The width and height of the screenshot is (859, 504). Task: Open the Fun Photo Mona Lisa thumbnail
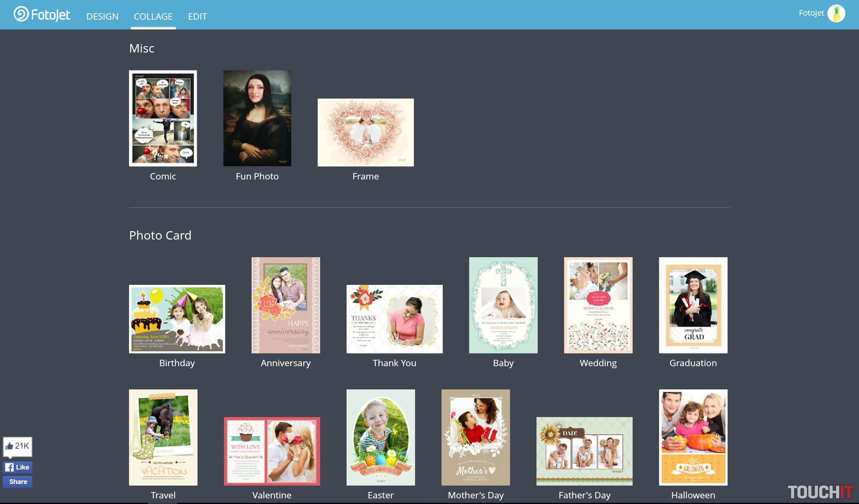click(x=257, y=118)
